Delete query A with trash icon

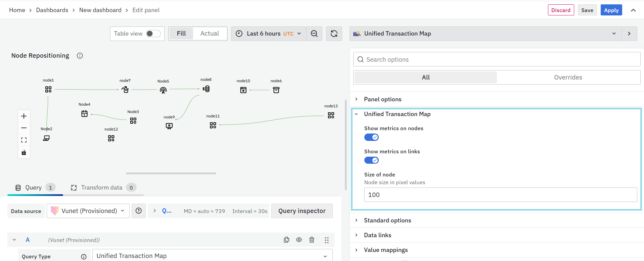(312, 240)
